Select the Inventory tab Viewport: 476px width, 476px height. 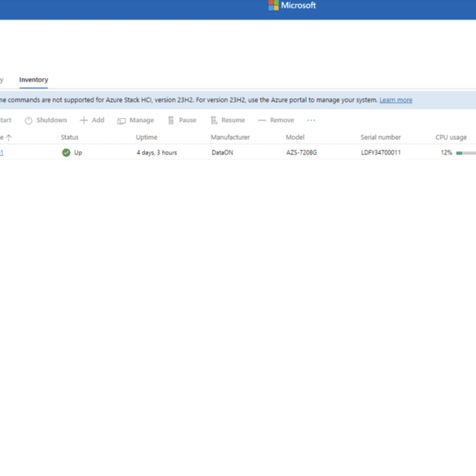tap(33, 80)
